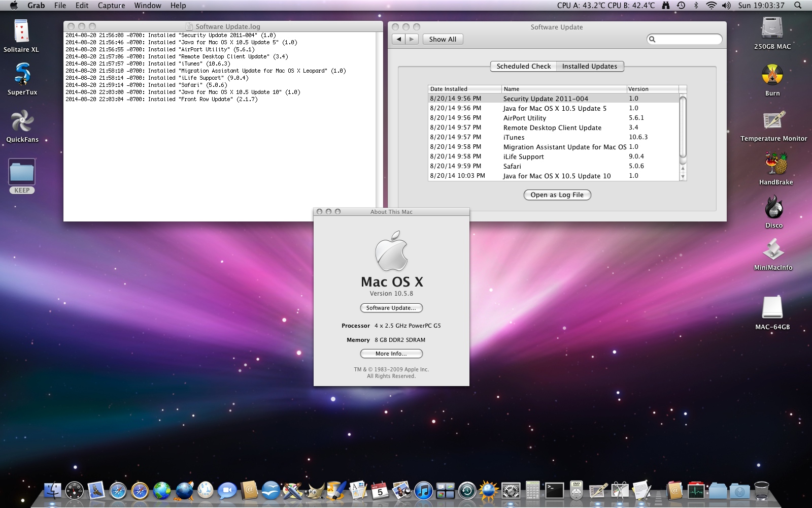Launch silver-rimmed Safari compass in Dock
812x508 pixels.
(118, 491)
